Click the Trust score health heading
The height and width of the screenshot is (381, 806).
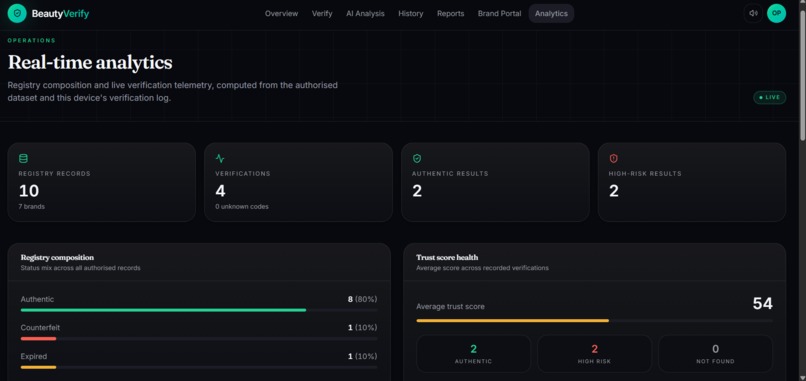point(447,258)
